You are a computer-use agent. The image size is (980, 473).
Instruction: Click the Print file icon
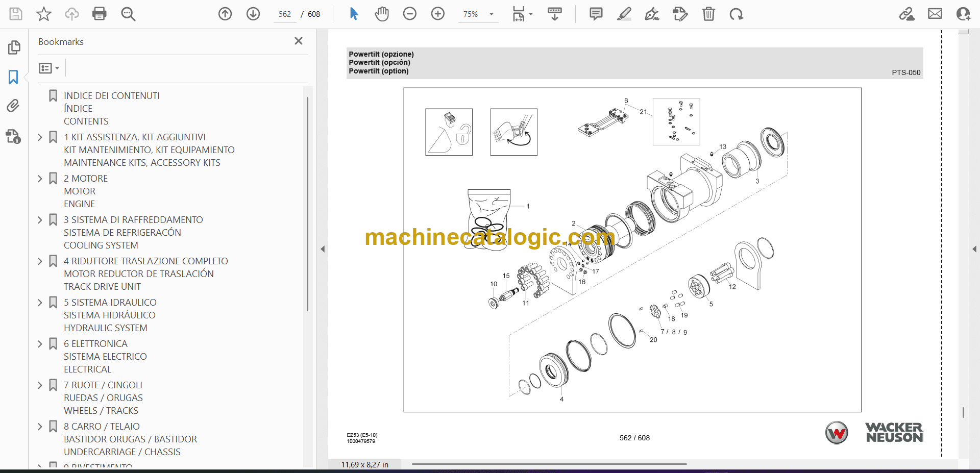click(99, 14)
